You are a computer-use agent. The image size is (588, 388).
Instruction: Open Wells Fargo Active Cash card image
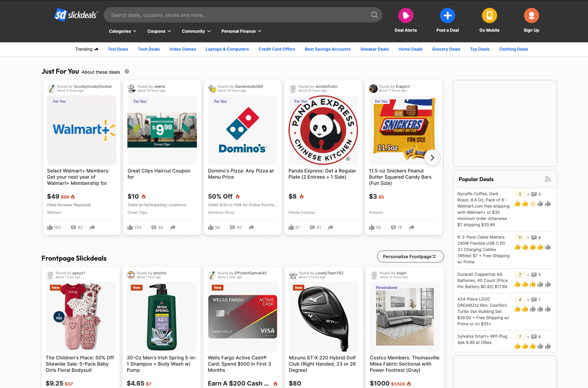pyautogui.click(x=243, y=317)
